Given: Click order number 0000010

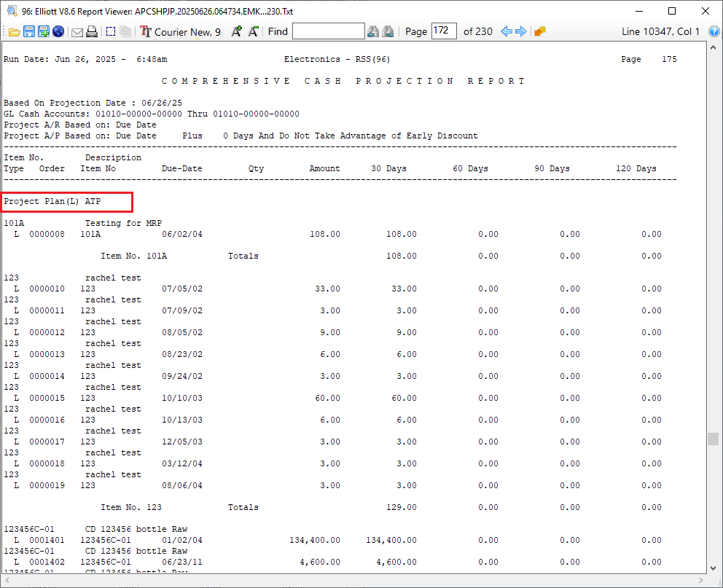Looking at the screenshot, I should pyautogui.click(x=47, y=289).
